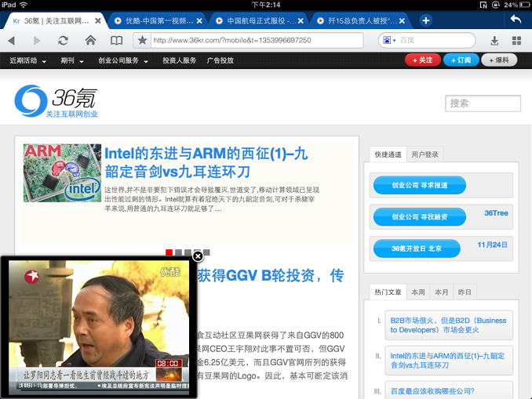
Task: Open the downloads arrow icon
Action: [494, 41]
